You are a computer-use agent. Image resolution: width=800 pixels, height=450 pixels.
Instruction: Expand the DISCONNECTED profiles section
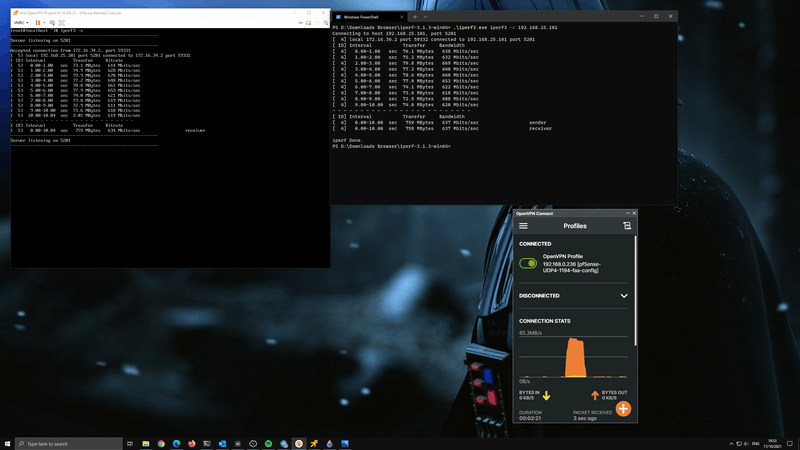[x=624, y=296]
